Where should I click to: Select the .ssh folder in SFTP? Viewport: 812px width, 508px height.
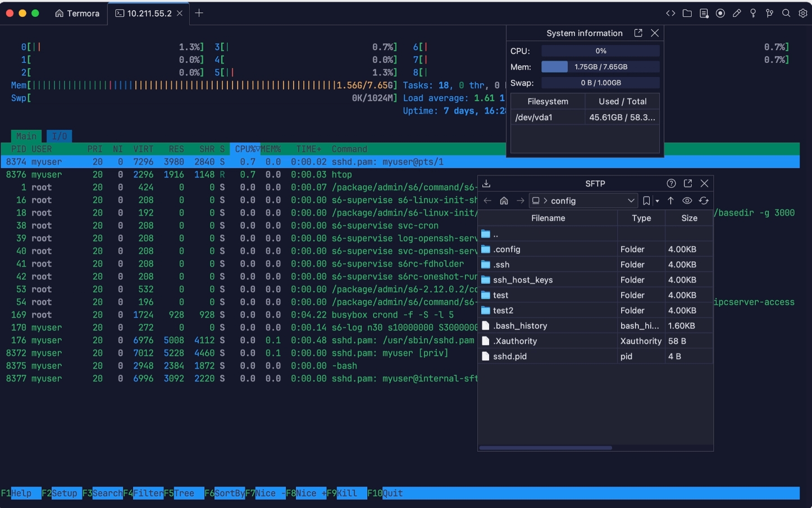click(595, 264)
